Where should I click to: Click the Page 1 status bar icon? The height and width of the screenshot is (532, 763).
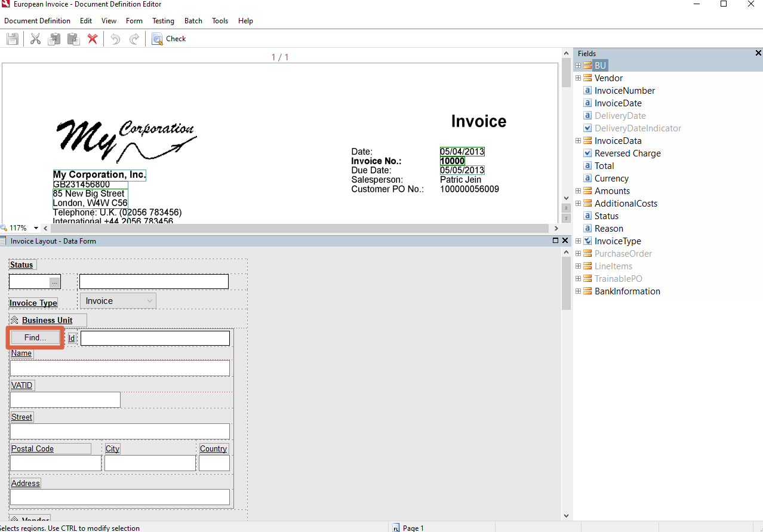click(396, 528)
